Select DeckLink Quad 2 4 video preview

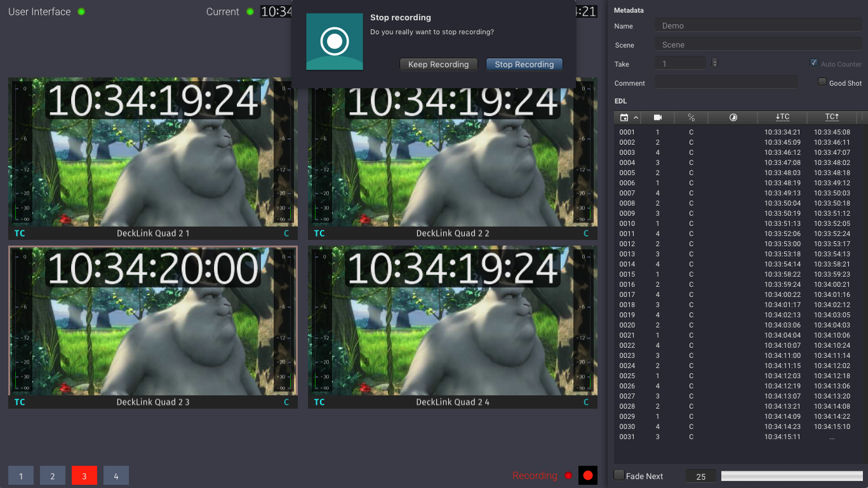pos(453,320)
